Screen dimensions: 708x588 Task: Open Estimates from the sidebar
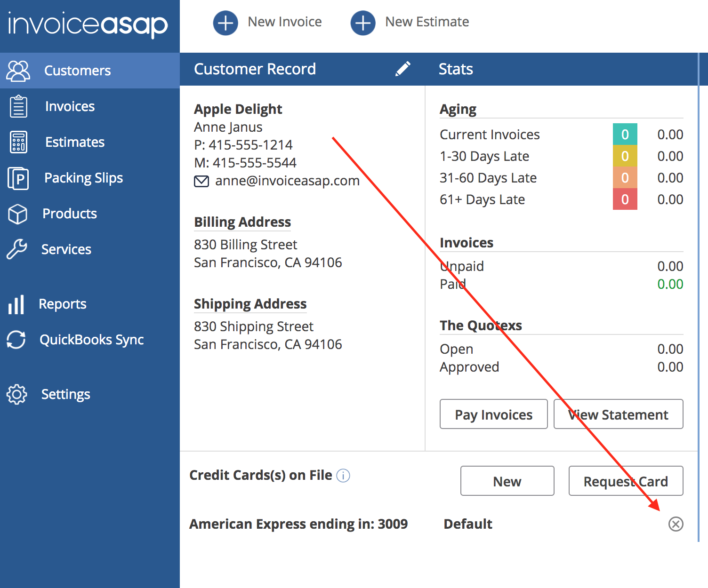pos(74,142)
